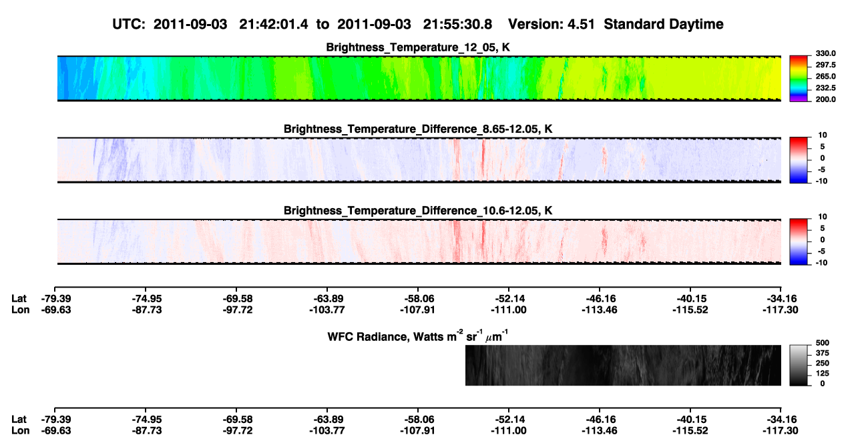This screenshot has width=868, height=445.
Task: Click the -10 label on the 10.6-12.05 colorbar
Action: (821, 262)
